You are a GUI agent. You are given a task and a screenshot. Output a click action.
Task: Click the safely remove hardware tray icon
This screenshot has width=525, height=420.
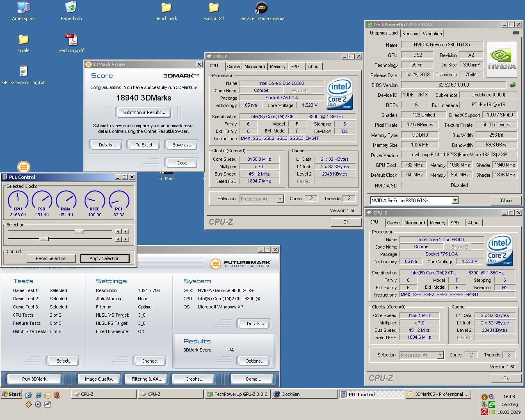[484, 404]
